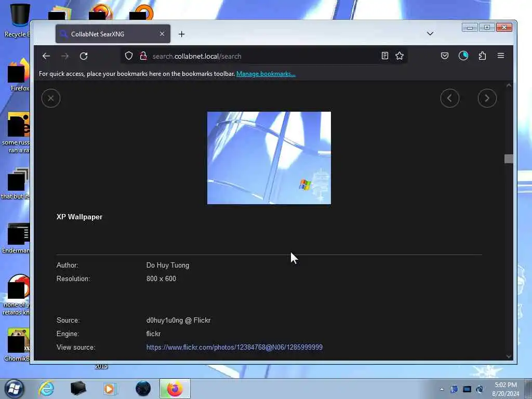This screenshot has width=532, height=399.
Task: Click the XP Wallpaper preview image
Action: click(x=269, y=158)
